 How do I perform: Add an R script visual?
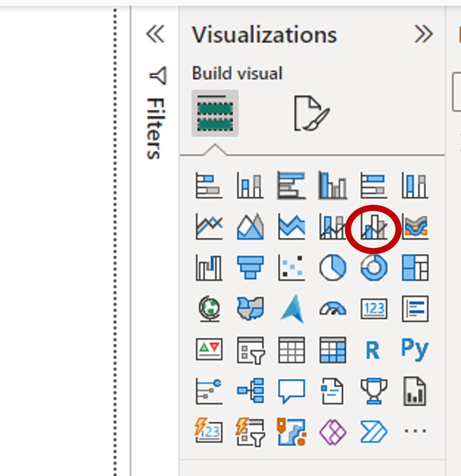click(373, 349)
